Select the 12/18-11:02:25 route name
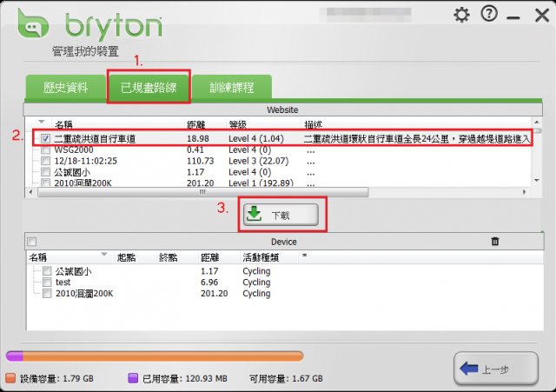 tap(85, 161)
